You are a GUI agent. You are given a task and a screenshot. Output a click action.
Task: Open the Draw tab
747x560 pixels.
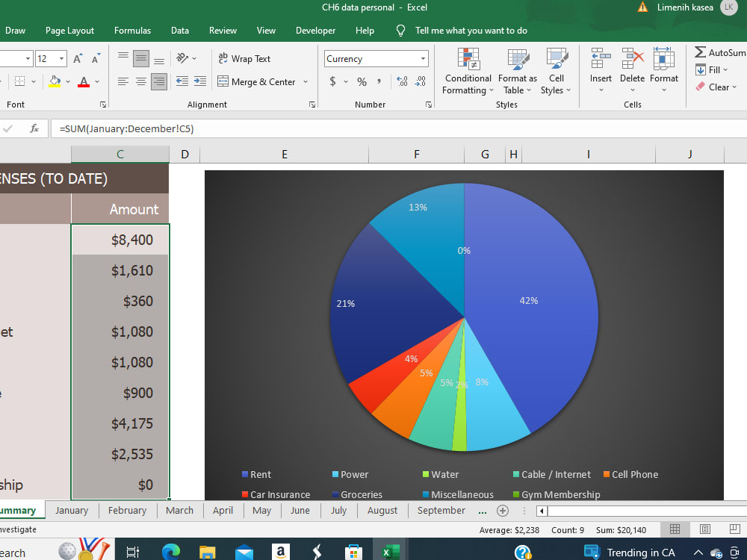tap(15, 31)
